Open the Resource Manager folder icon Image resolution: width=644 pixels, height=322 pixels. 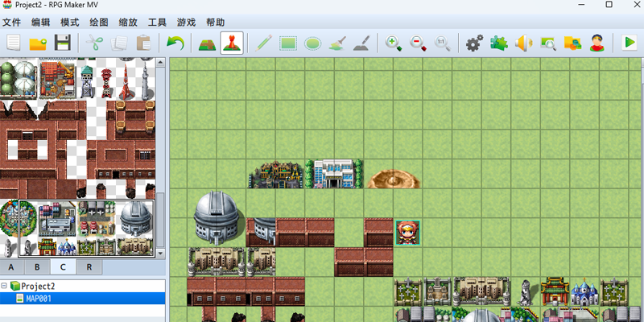click(x=572, y=43)
